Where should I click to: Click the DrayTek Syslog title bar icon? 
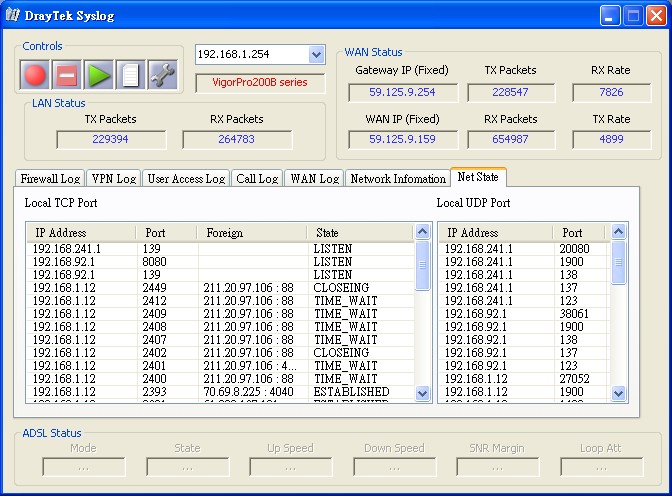(14, 16)
